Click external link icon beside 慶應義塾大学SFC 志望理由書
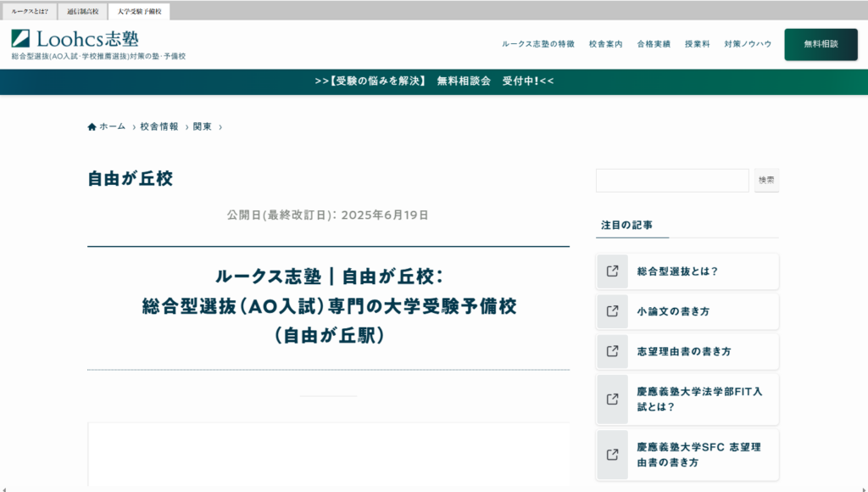 (x=612, y=455)
